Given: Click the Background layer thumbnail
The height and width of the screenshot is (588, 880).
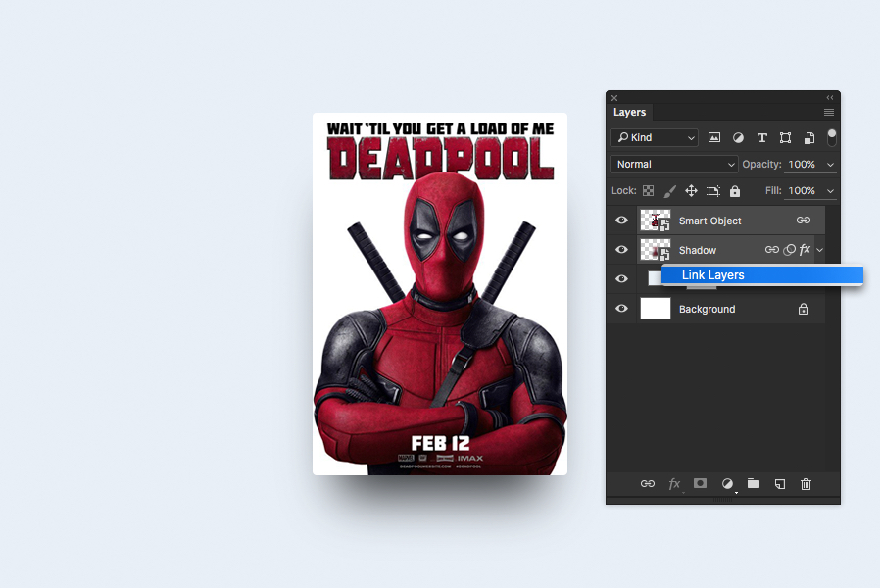Looking at the screenshot, I should (x=656, y=309).
